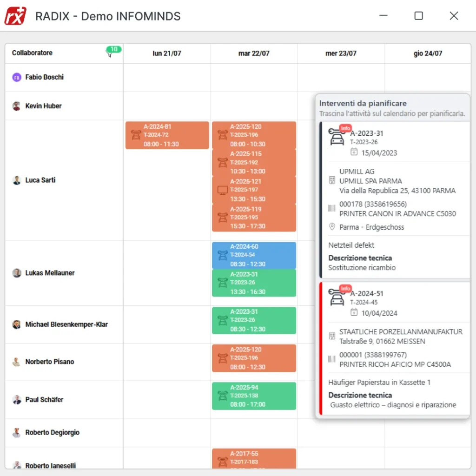476x476 pixels.
Task: Open the green A-2025-94 appointment of Paul Schäfer
Action: [x=254, y=396]
